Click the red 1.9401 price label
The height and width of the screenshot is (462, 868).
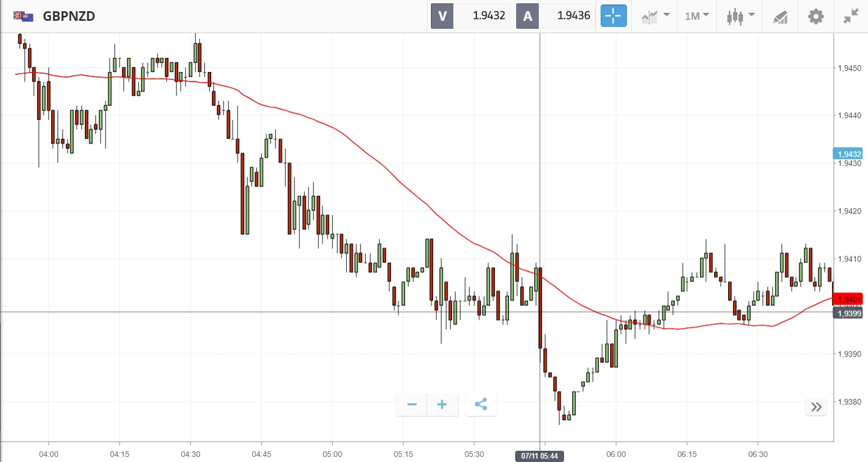(x=848, y=299)
